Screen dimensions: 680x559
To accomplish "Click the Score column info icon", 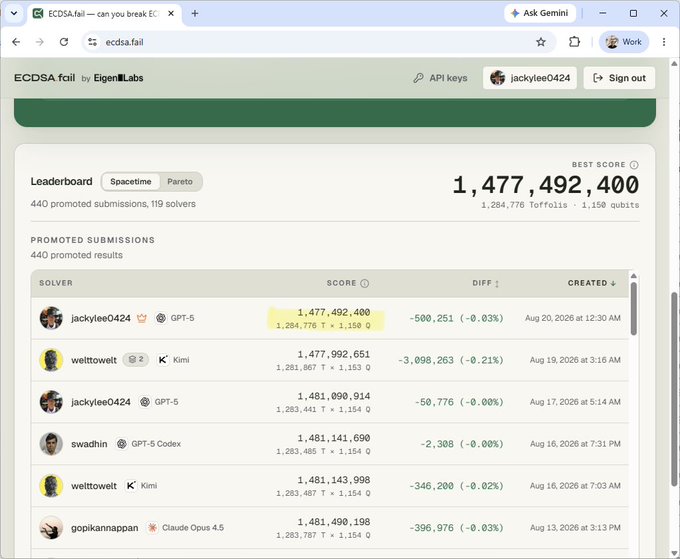I will point(365,283).
